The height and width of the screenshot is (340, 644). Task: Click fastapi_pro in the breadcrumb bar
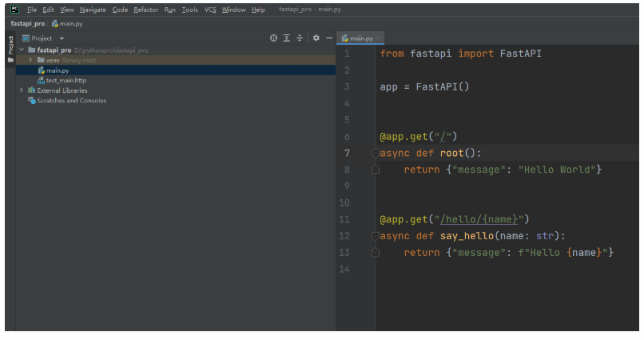tap(27, 23)
